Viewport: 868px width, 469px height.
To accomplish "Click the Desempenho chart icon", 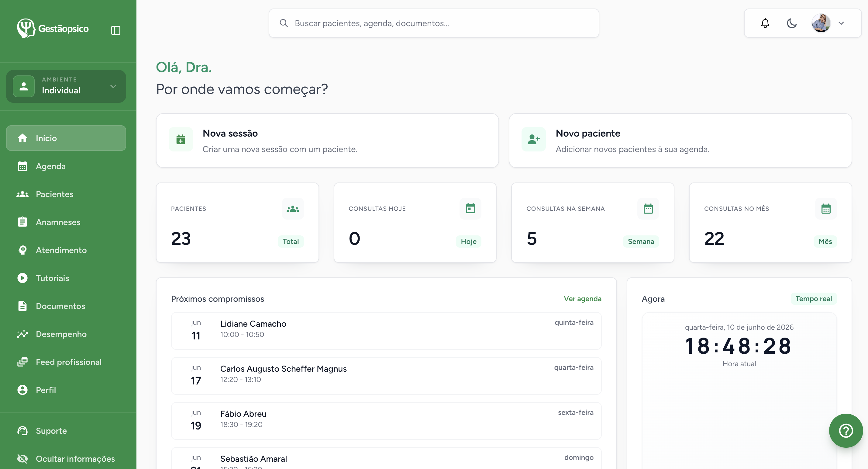I will [22, 334].
